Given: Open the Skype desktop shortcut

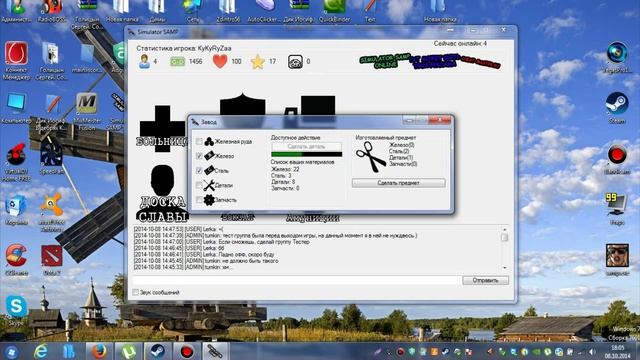Looking at the screenshot, I should tap(16, 310).
